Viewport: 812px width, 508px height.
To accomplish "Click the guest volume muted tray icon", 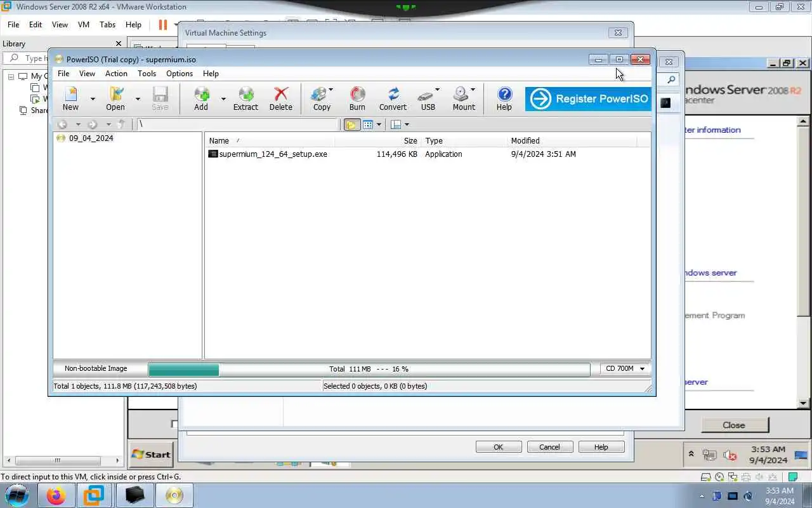I will 730,455.
